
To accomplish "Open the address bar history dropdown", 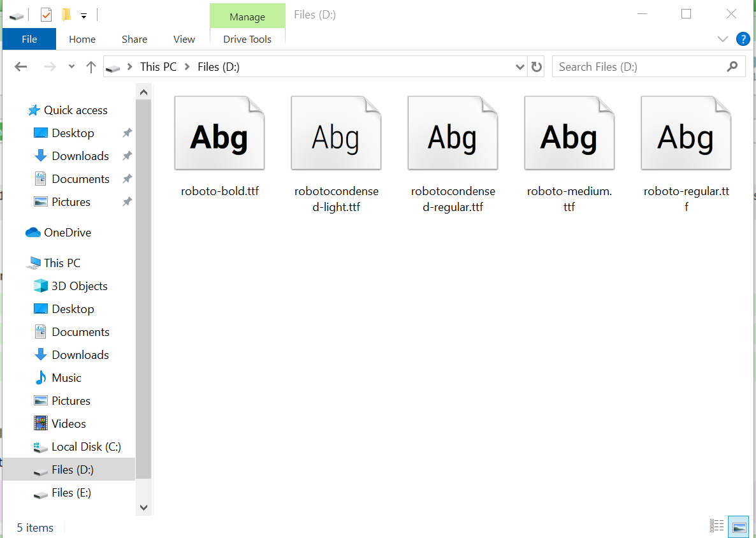I will tap(520, 66).
